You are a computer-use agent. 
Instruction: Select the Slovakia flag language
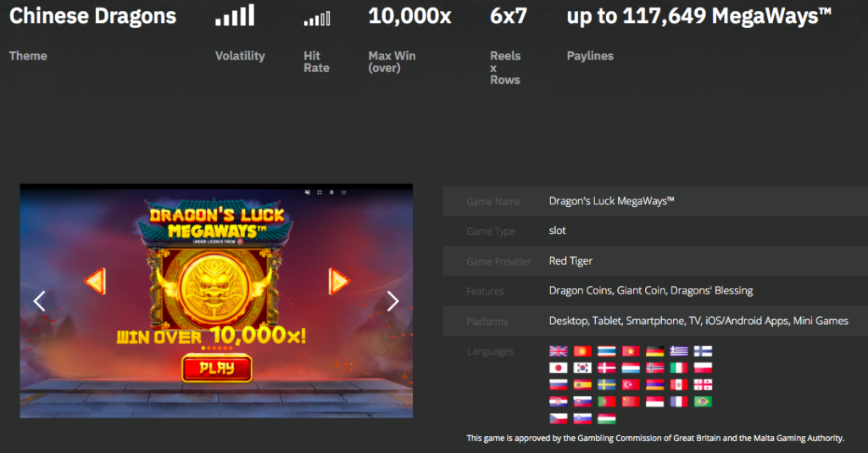[582, 401]
